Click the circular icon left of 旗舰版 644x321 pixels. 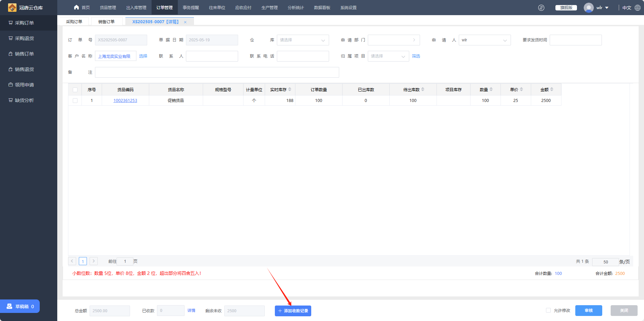pos(541,8)
